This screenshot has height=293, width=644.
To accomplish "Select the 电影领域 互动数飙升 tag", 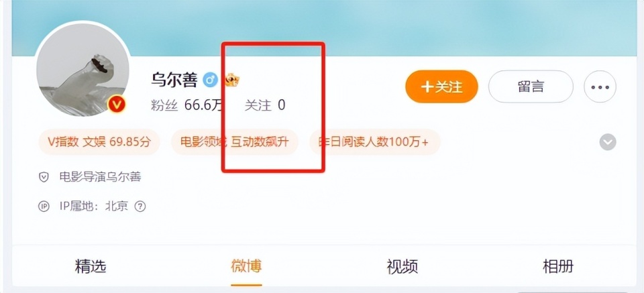I will (x=235, y=142).
